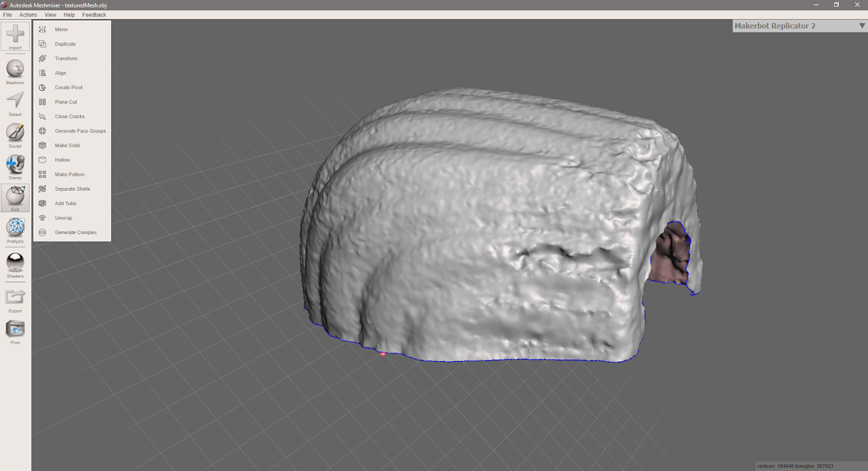Open the Feedback menu

(94, 14)
